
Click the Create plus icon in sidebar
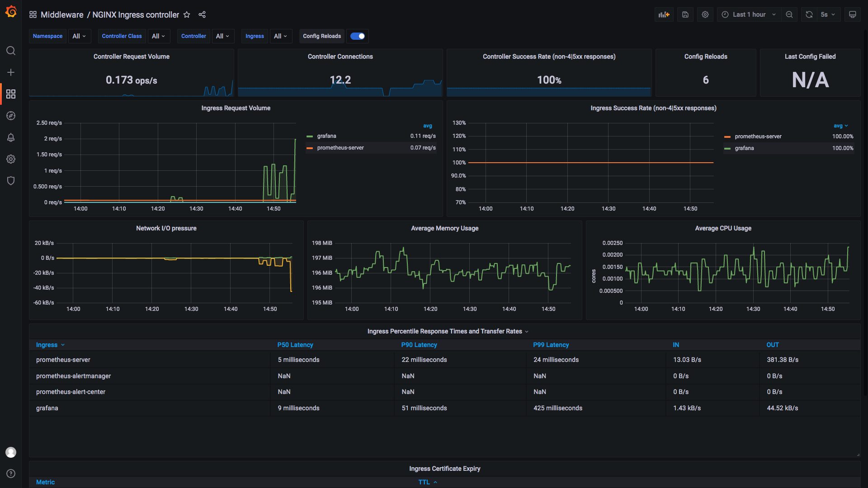pos(11,72)
